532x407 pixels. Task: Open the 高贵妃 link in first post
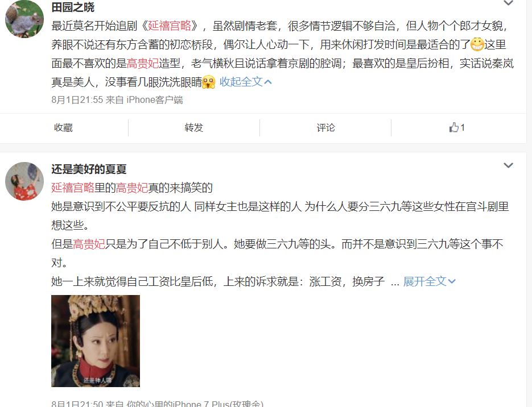pyautogui.click(x=142, y=63)
